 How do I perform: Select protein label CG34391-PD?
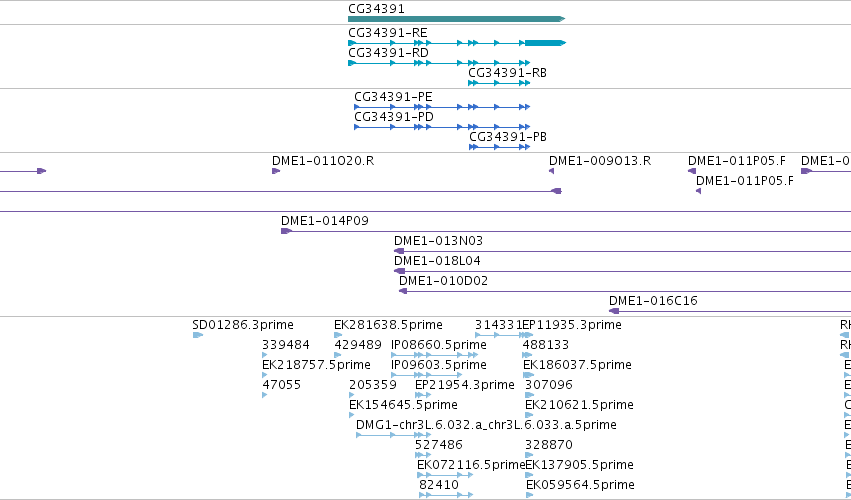(x=394, y=117)
